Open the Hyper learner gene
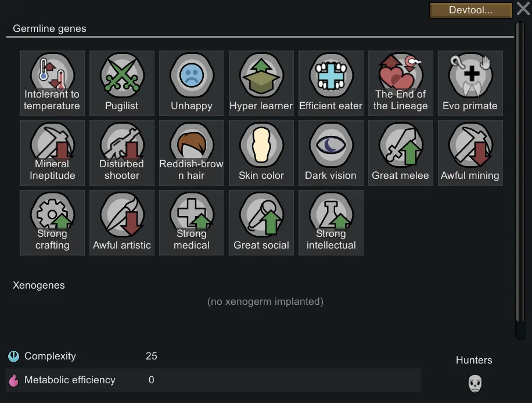The height and width of the screenshot is (403, 532). (x=261, y=84)
